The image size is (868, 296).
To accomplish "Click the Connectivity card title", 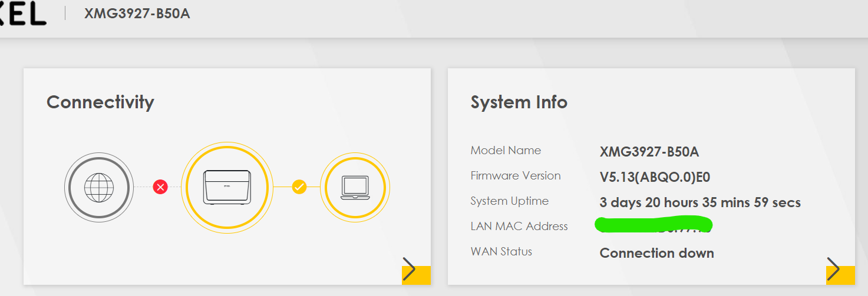I will 100,102.
